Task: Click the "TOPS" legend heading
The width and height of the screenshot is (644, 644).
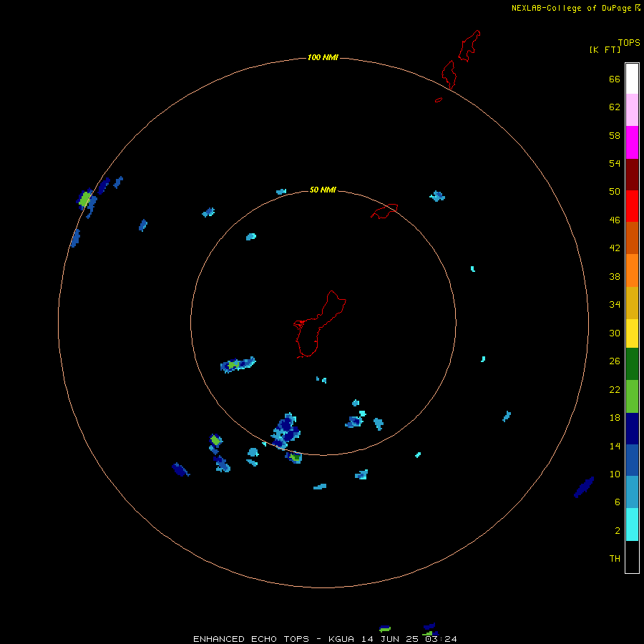Action: (x=629, y=43)
